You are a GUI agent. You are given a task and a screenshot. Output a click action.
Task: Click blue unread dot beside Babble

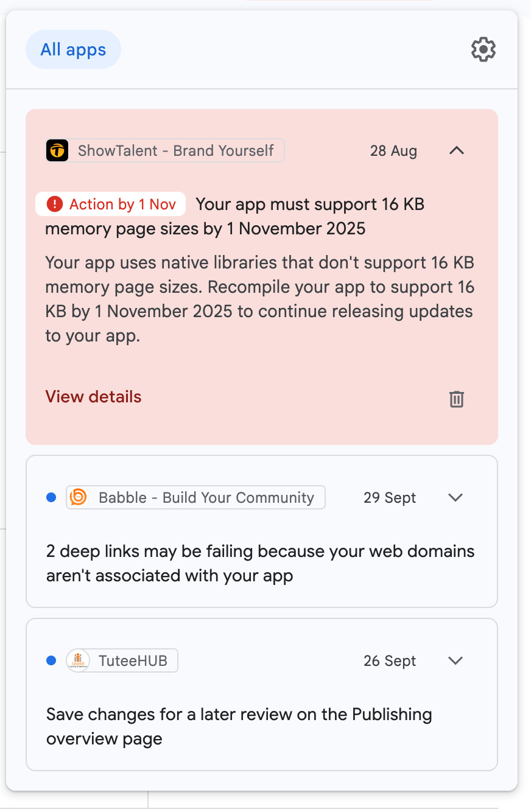[x=51, y=497]
